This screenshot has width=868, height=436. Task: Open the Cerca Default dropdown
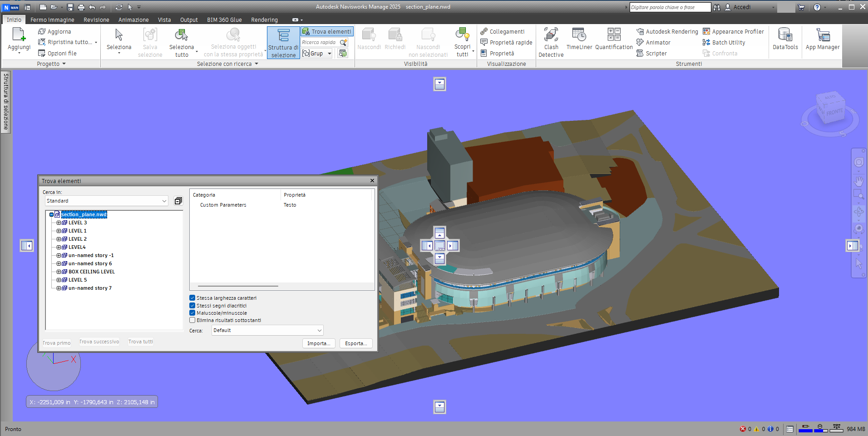[267, 330]
